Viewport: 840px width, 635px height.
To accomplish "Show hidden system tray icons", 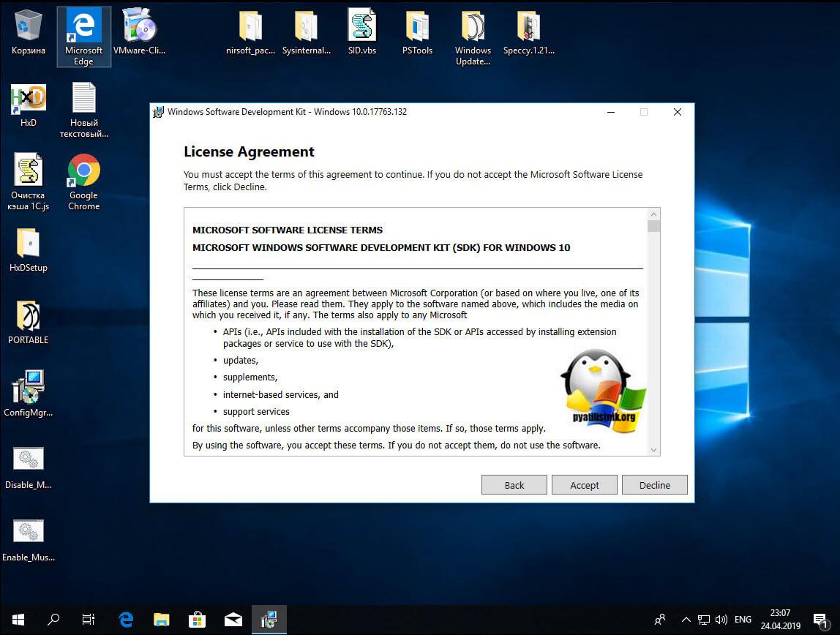I will tap(686, 620).
